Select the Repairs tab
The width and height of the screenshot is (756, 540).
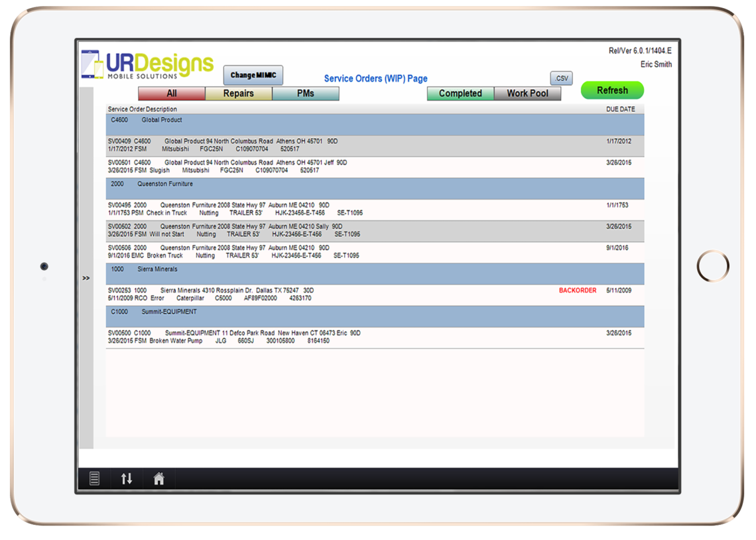(239, 94)
